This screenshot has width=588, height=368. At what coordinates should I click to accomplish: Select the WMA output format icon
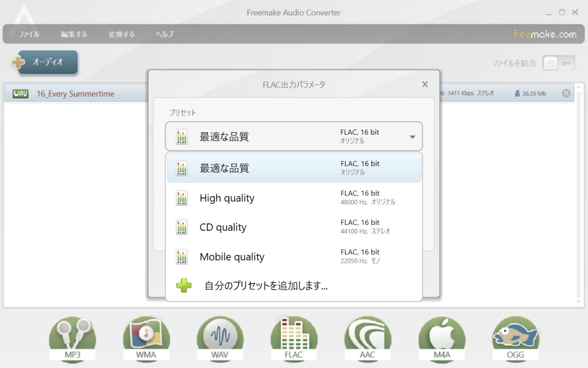coord(146,337)
